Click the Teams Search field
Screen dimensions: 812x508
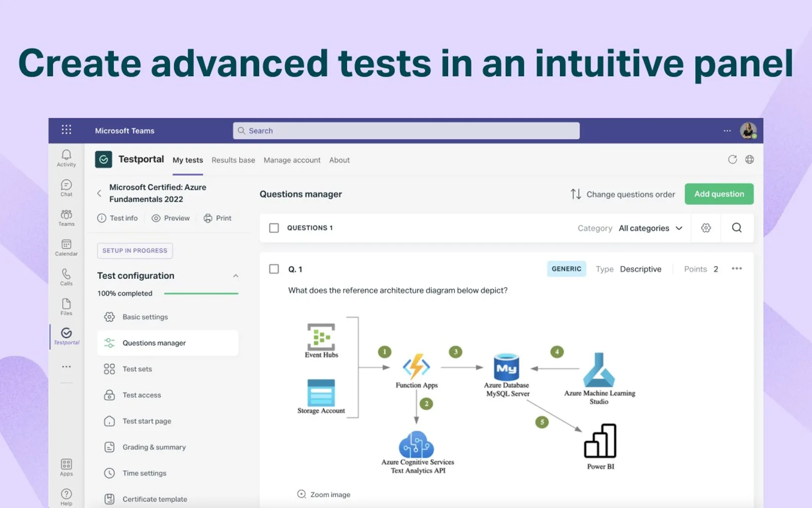coord(406,131)
